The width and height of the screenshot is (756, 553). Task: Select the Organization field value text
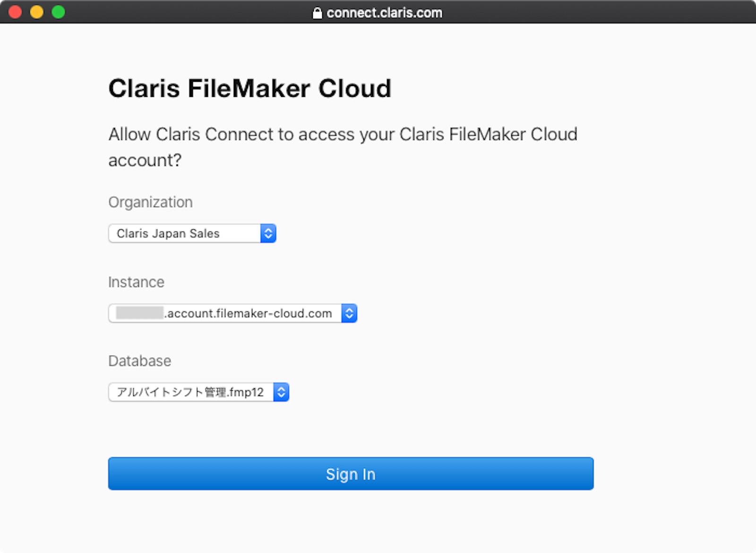coord(169,233)
